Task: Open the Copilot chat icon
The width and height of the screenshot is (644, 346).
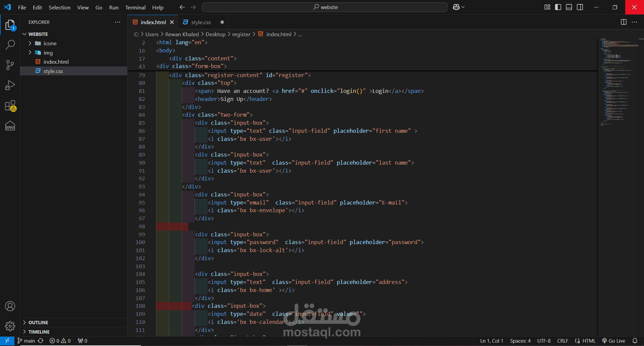Action: (x=456, y=7)
